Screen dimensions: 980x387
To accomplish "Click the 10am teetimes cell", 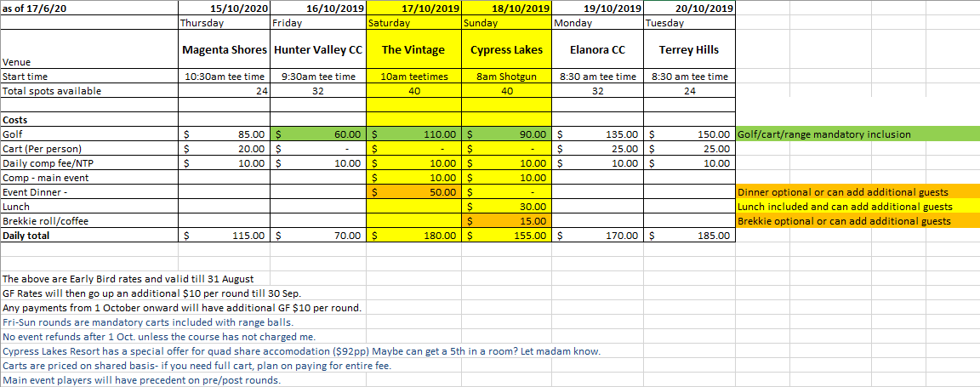I will pyautogui.click(x=414, y=77).
